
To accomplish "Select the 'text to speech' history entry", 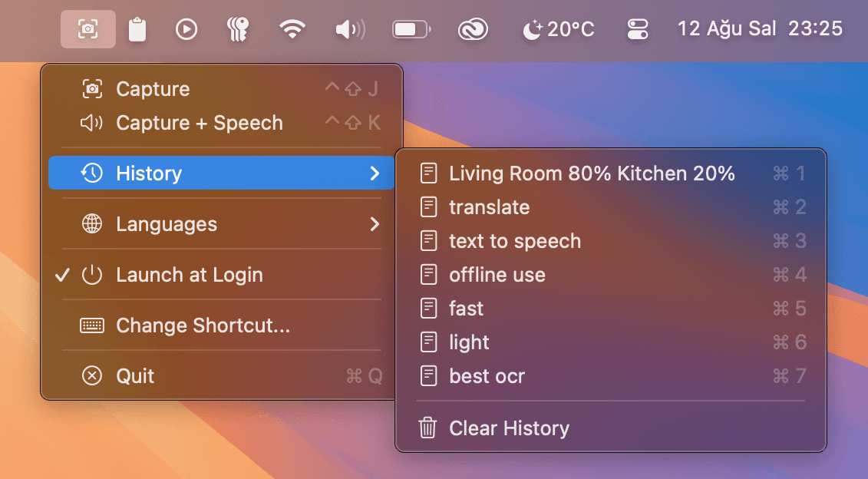I will (514, 241).
